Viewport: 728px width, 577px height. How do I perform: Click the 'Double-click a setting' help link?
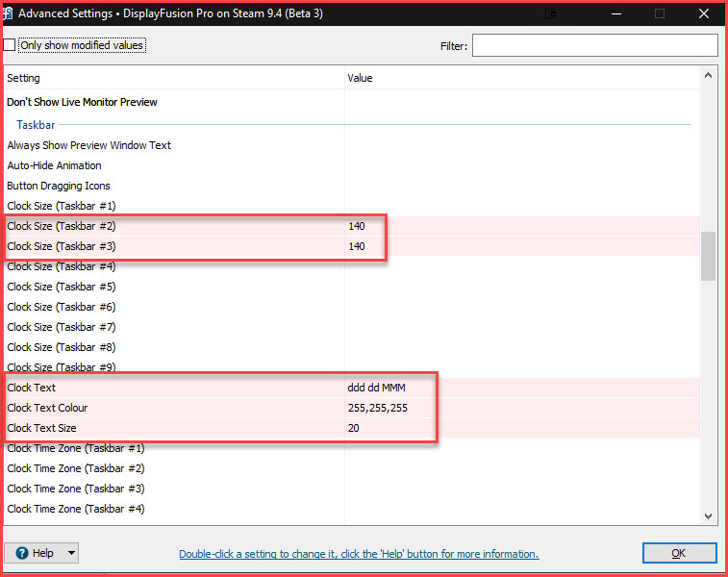point(359,554)
